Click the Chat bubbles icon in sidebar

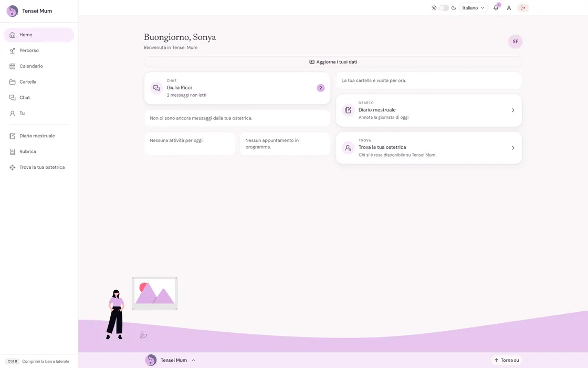13,98
